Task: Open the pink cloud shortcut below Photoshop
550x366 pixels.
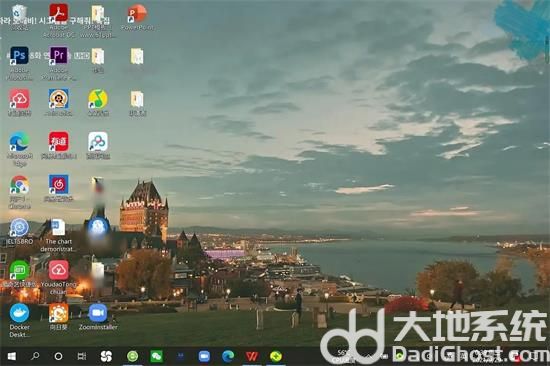Action: pyautogui.click(x=19, y=99)
